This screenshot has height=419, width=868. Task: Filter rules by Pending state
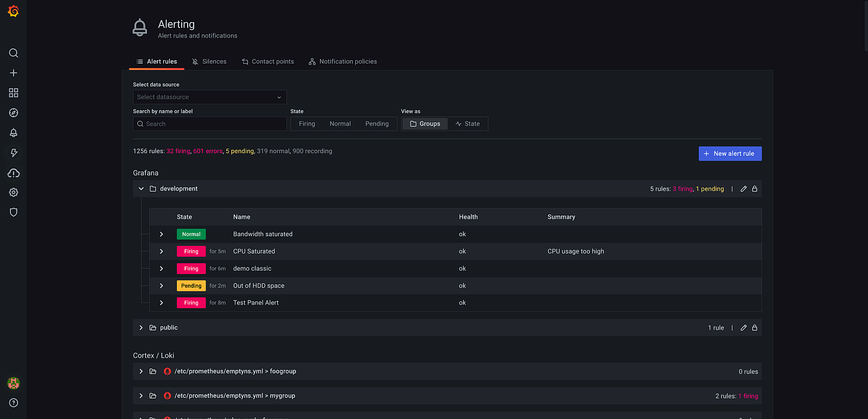376,124
